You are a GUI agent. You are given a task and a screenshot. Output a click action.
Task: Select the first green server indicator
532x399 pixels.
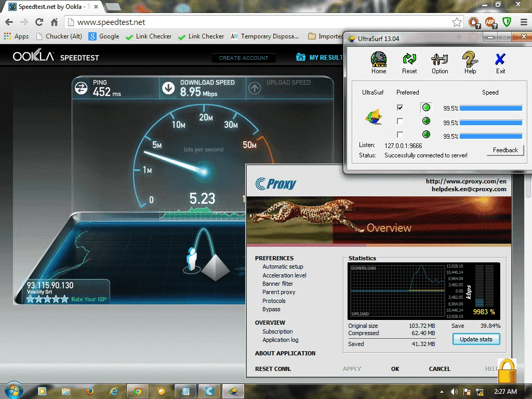tap(426, 108)
